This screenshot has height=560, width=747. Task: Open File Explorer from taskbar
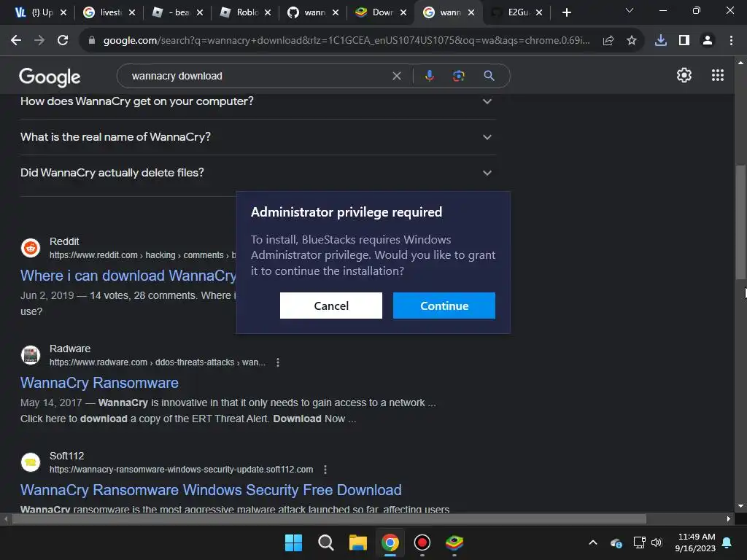pyautogui.click(x=357, y=542)
